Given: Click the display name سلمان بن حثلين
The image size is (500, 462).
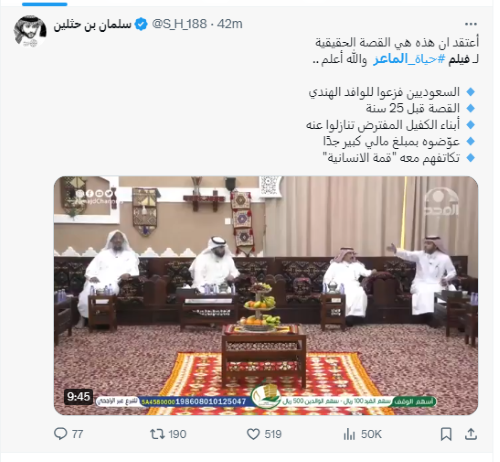Looking at the screenshot, I should tap(93, 24).
